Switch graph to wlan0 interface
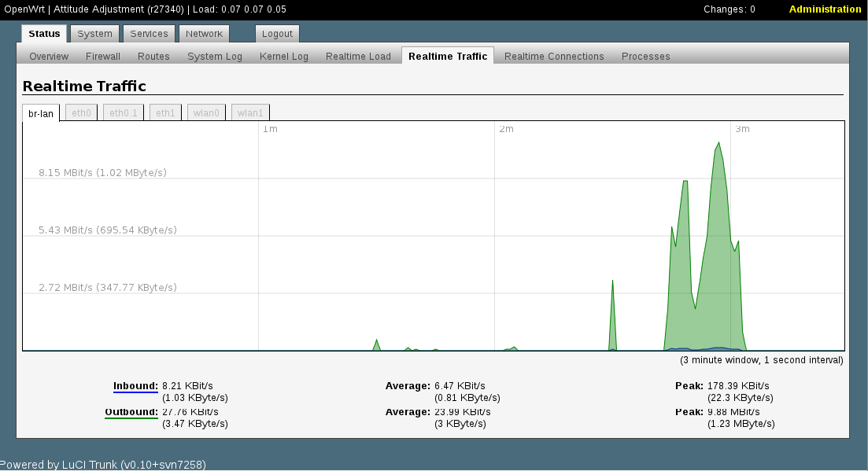Screen dimensions: 868x471 point(206,113)
